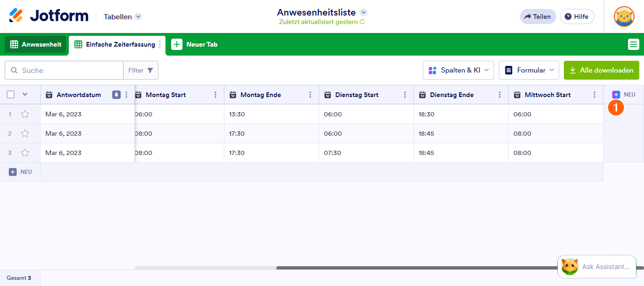Add a new column with the NEU plus icon
The image size is (644, 286).
[x=616, y=95]
